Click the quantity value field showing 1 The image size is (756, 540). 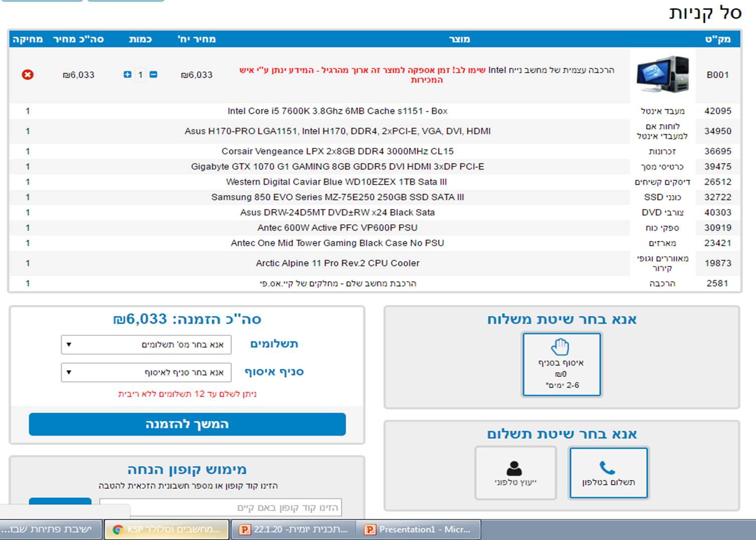[x=140, y=75]
